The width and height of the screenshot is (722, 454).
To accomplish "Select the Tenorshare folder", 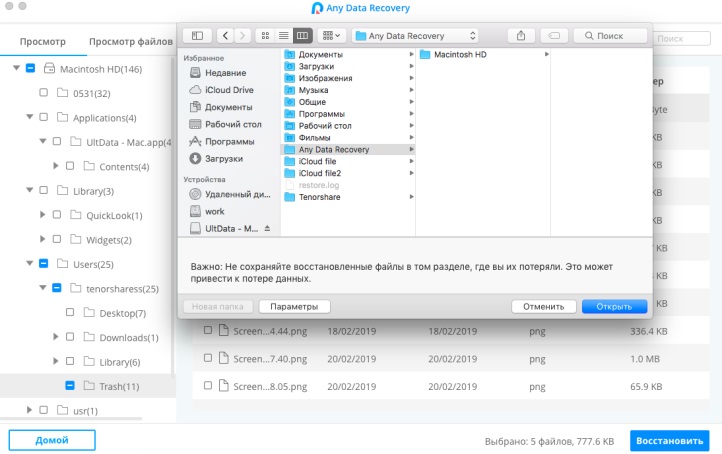I will coord(348,197).
